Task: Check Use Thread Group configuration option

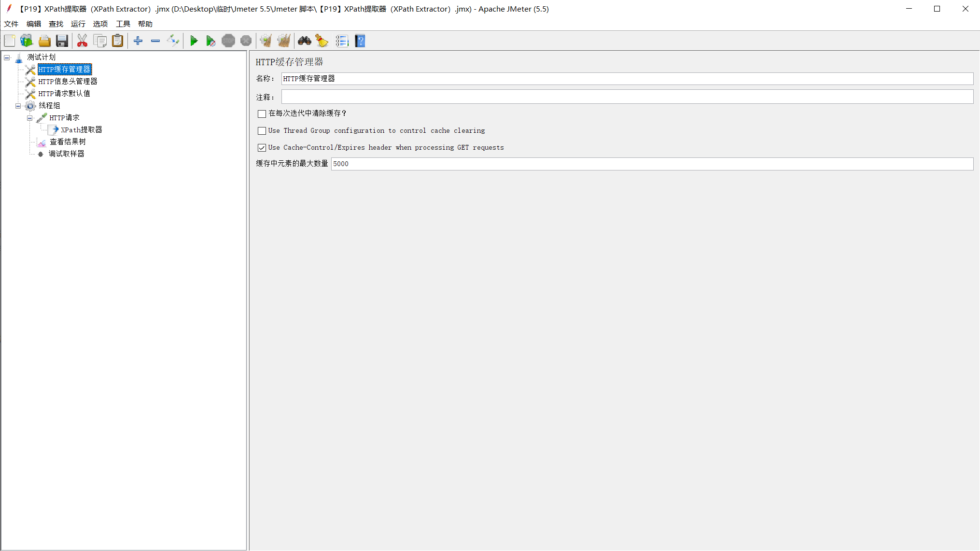Action: [x=262, y=130]
